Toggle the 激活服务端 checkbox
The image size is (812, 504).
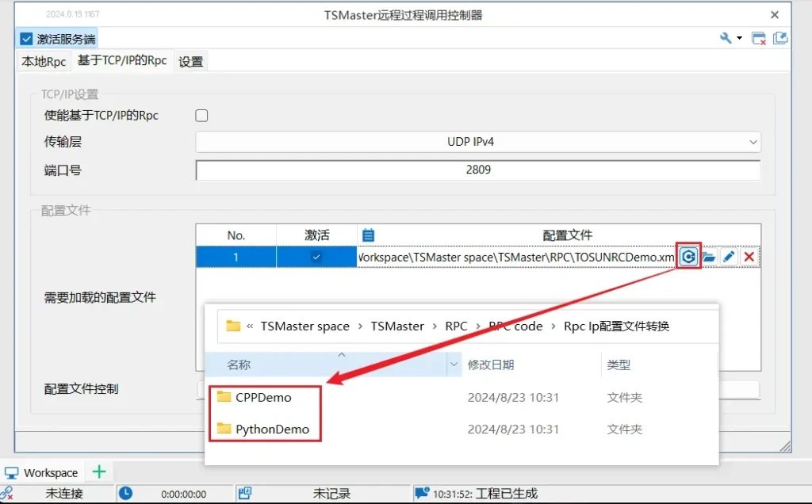[27, 39]
